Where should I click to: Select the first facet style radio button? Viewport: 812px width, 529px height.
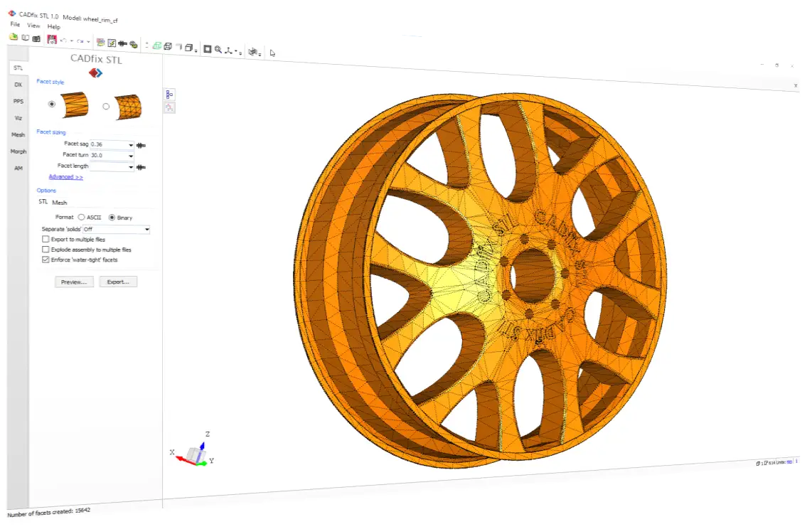[x=51, y=104]
